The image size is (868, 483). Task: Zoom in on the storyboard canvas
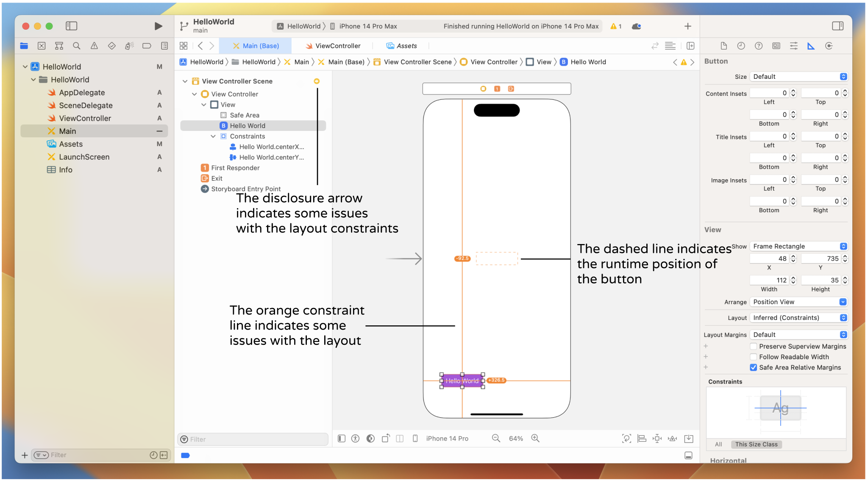(x=535, y=439)
